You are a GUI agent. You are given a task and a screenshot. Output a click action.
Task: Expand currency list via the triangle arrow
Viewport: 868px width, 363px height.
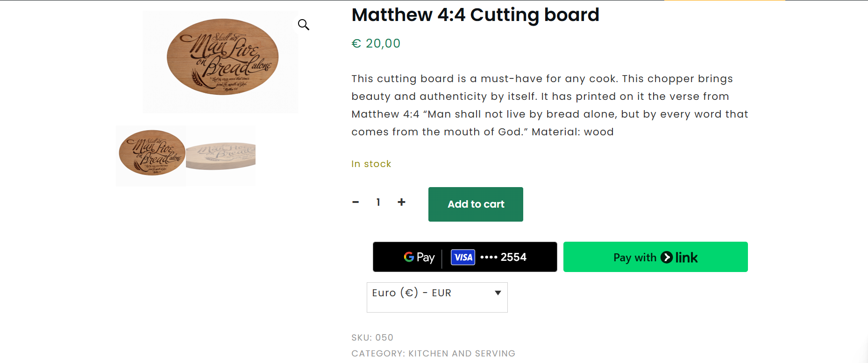[x=498, y=293]
